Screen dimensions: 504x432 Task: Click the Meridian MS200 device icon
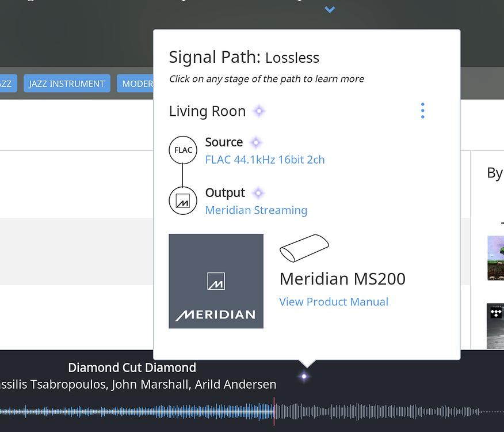pos(304,249)
